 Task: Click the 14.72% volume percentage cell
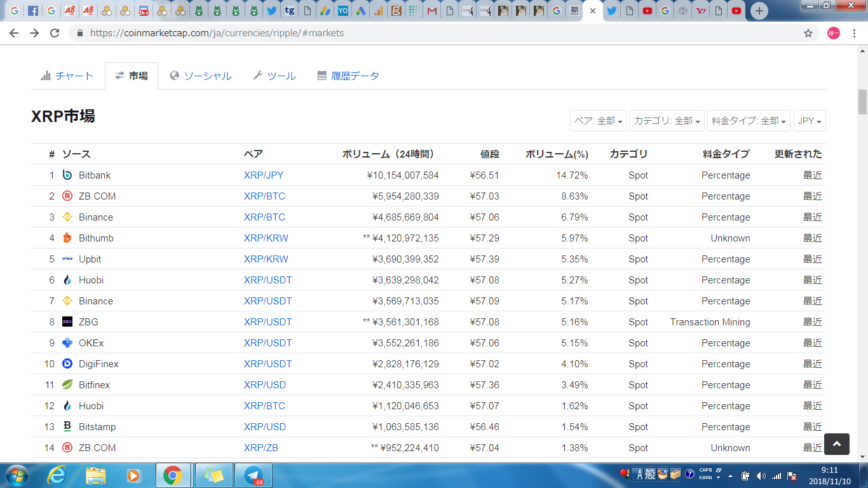tap(572, 175)
